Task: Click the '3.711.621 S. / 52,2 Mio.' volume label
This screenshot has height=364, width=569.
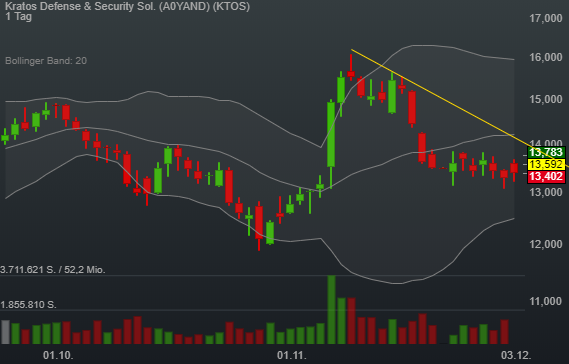Action: [x=53, y=270]
